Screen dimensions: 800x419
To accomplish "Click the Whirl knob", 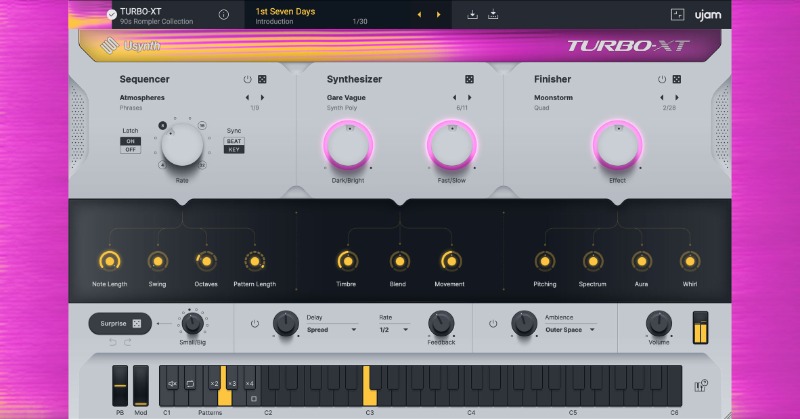I will click(690, 261).
